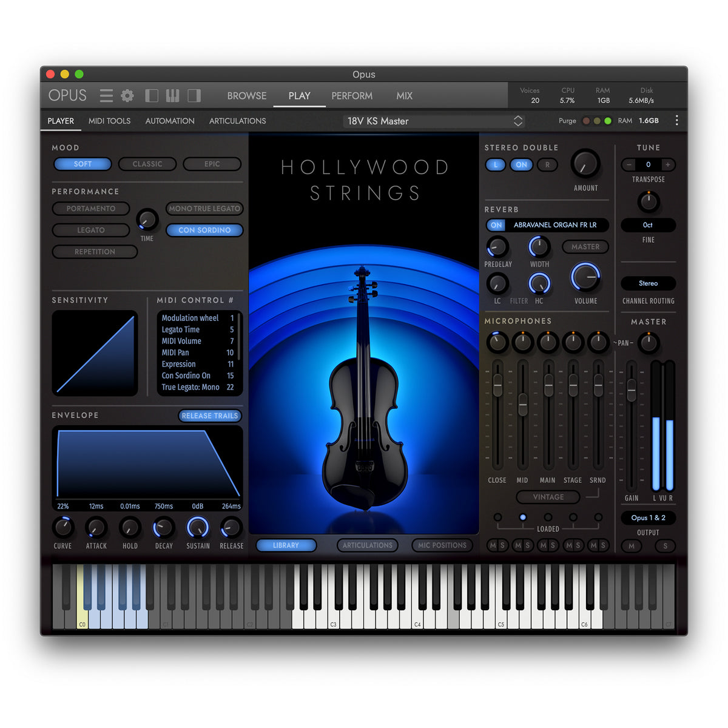Click the Portamento Time knob
This screenshot has width=728, height=728.
[147, 220]
